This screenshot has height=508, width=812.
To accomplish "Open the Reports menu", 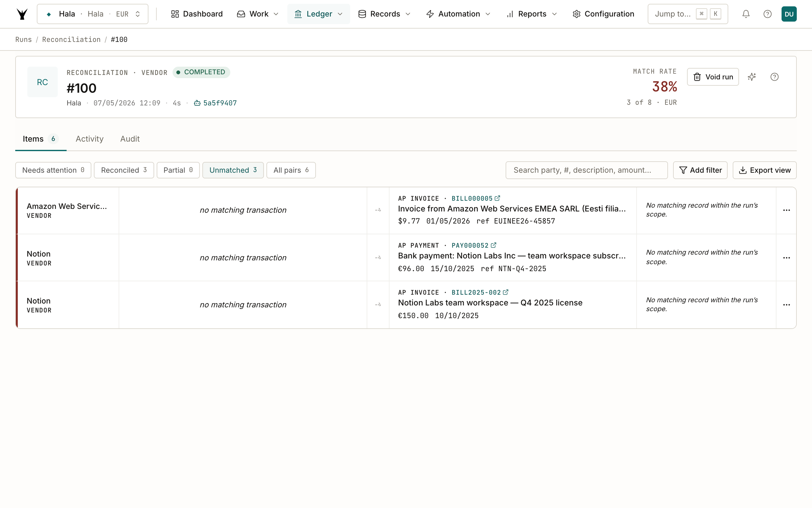I will pos(532,14).
